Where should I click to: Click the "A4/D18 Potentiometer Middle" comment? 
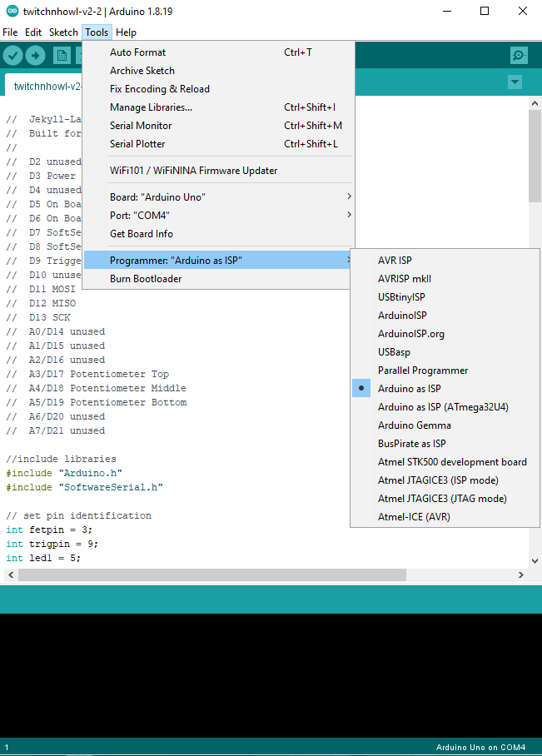pos(96,388)
